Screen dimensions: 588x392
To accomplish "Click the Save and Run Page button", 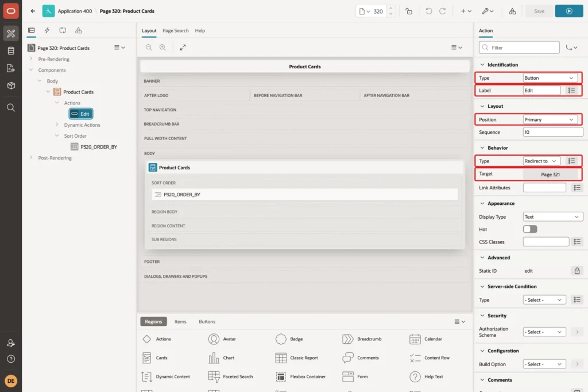I will click(x=569, y=11).
